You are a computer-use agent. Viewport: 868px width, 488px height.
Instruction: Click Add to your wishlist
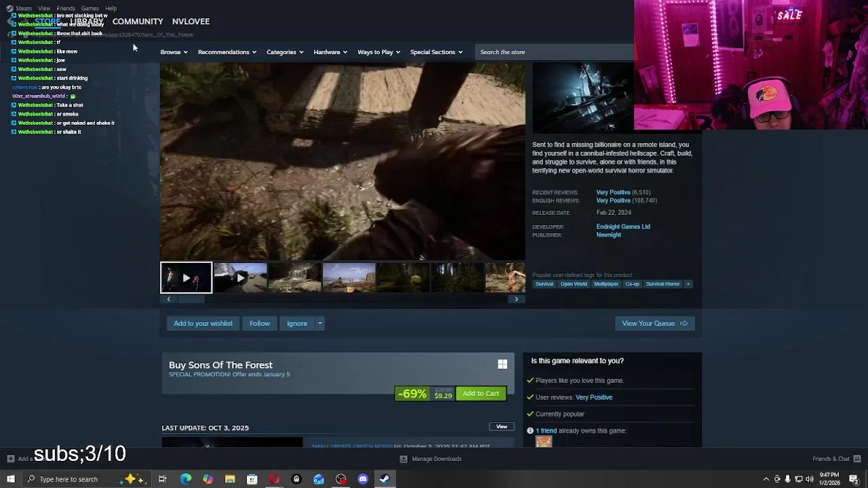point(203,323)
